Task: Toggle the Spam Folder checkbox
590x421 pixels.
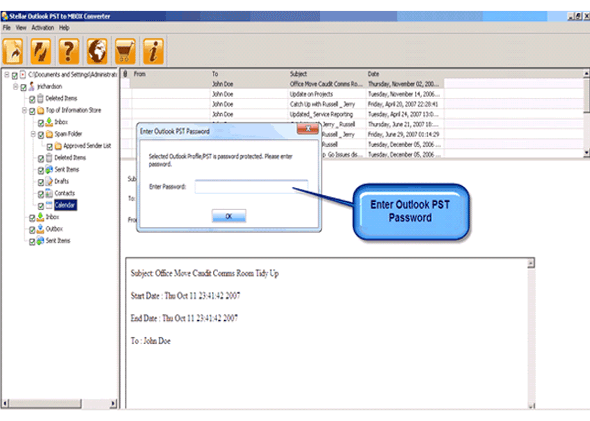Action: coord(41,135)
